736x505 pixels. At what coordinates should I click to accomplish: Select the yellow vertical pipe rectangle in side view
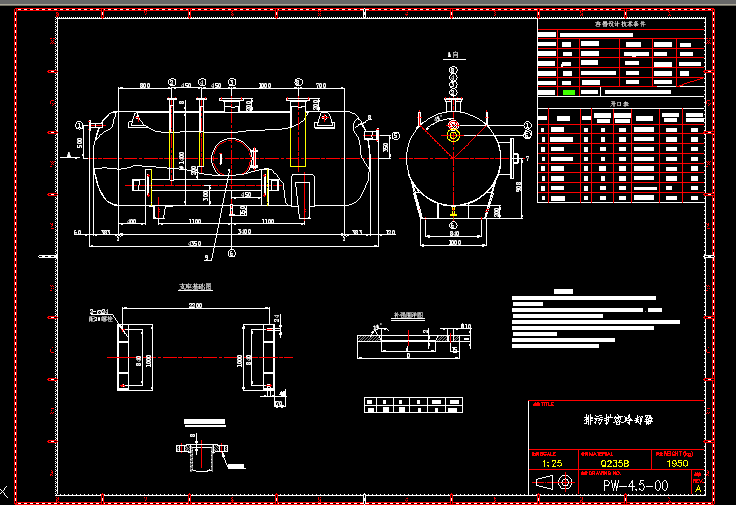coord(295,135)
